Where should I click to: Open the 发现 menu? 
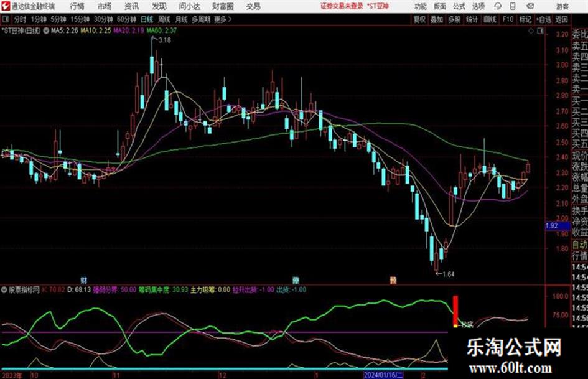(159, 6)
